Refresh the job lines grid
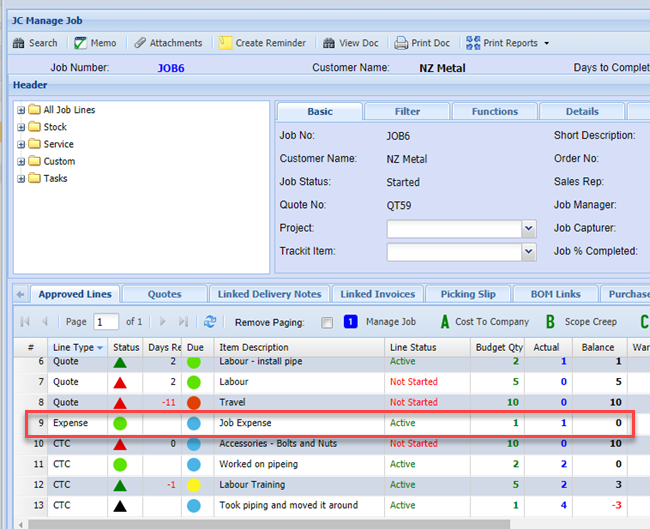Screen dimensions: 650x529 pos(210,322)
